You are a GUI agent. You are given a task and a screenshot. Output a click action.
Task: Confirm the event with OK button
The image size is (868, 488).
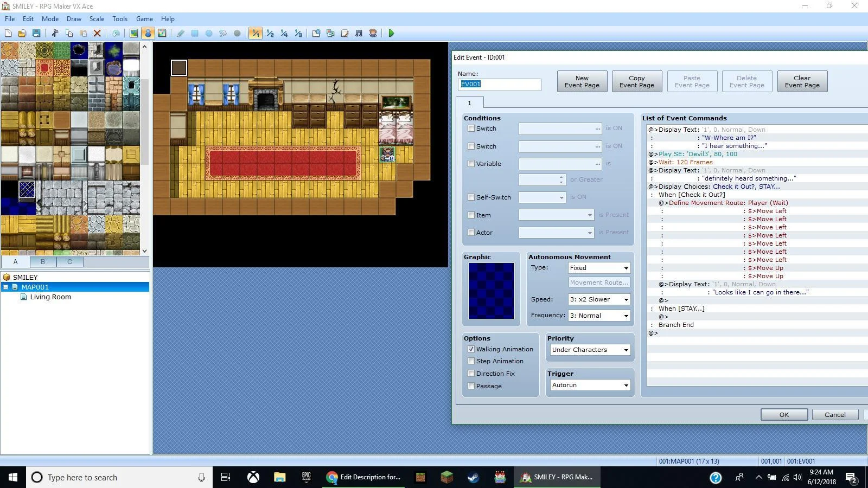pyautogui.click(x=784, y=415)
